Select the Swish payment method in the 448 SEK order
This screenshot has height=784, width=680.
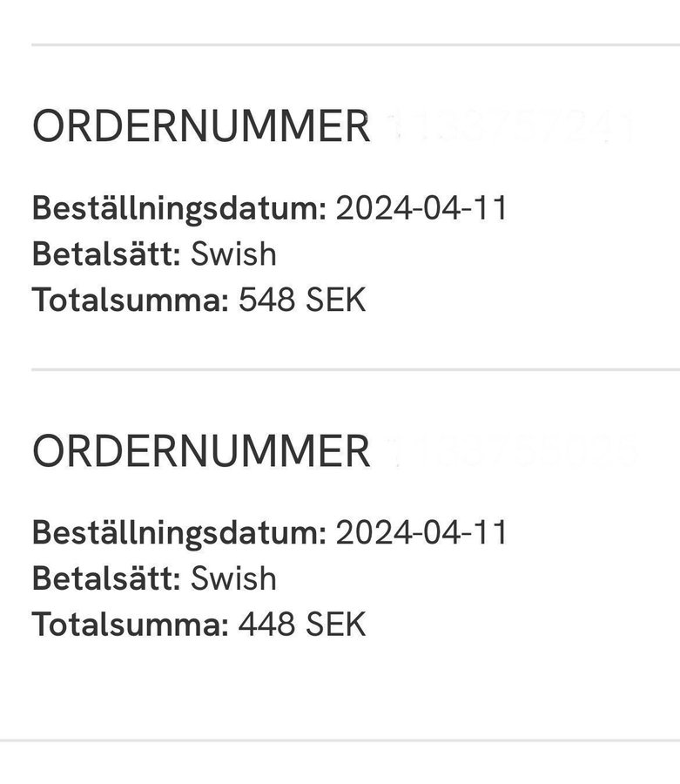tap(233, 578)
